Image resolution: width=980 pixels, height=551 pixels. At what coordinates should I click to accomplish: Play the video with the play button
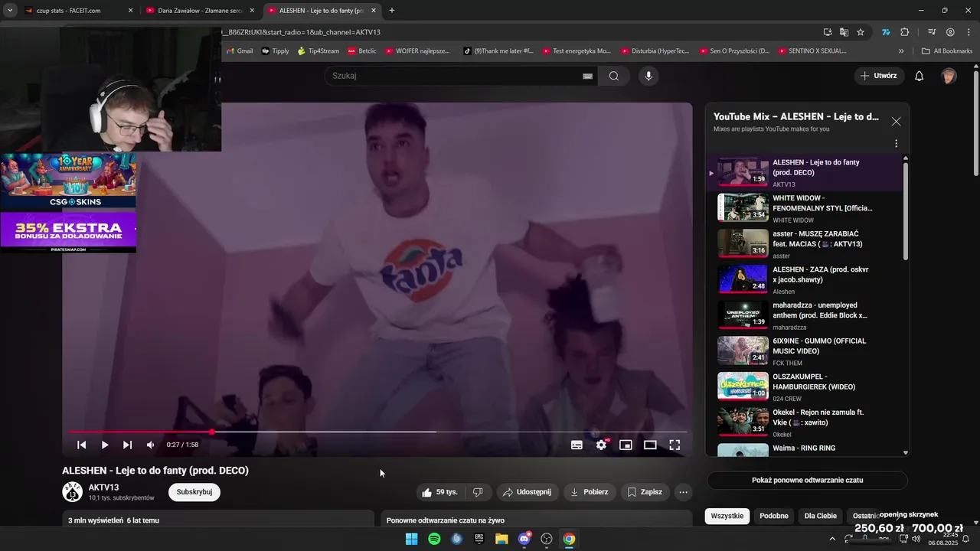[x=105, y=445]
